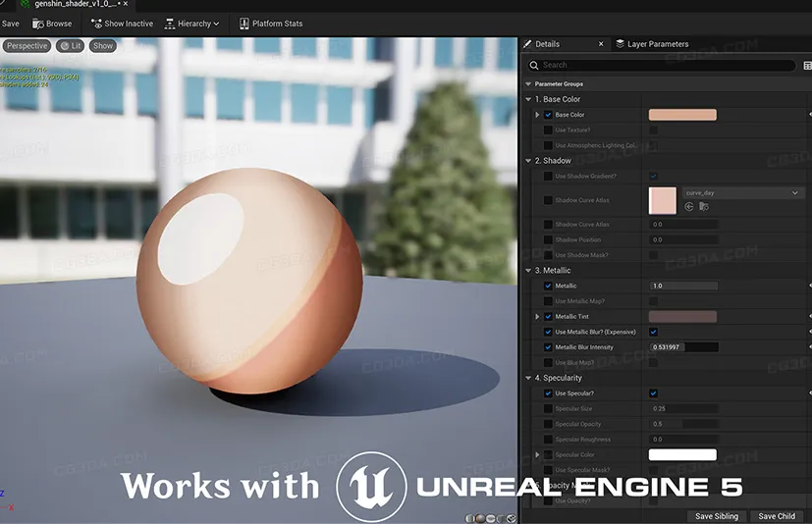Click the Specular Roughness 0.0 value field

point(683,440)
